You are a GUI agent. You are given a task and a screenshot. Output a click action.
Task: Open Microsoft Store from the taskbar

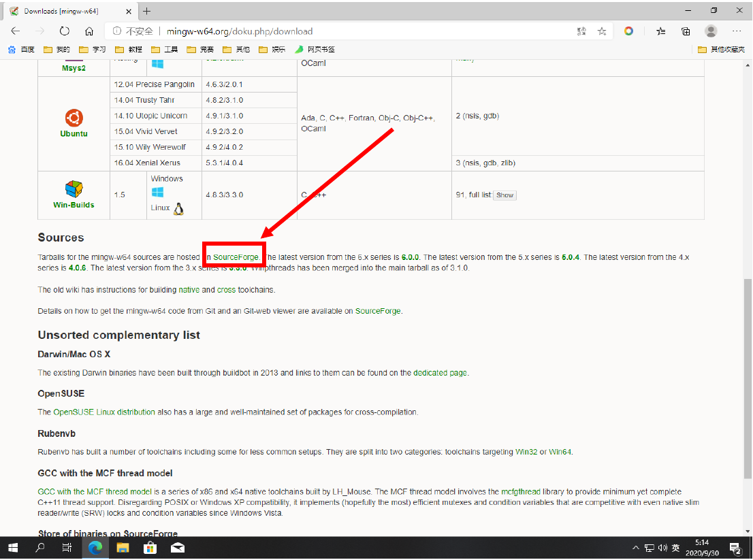(150, 548)
